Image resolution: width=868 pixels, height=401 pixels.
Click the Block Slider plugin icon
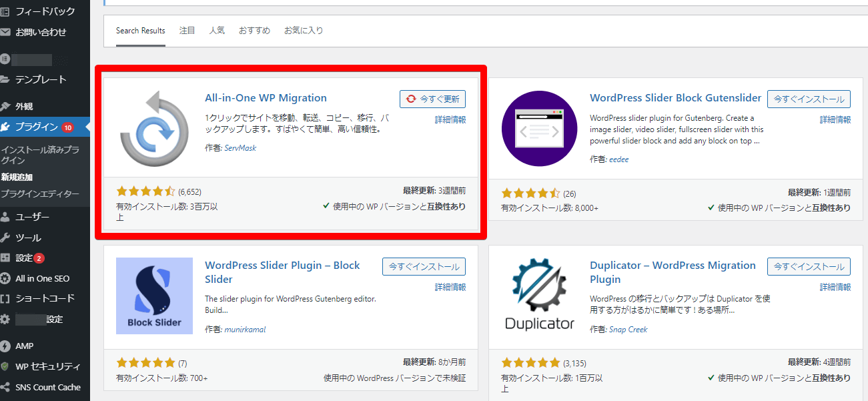point(154,296)
